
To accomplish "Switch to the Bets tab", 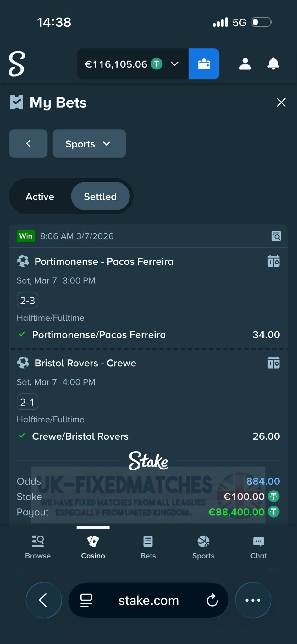I will [x=148, y=547].
